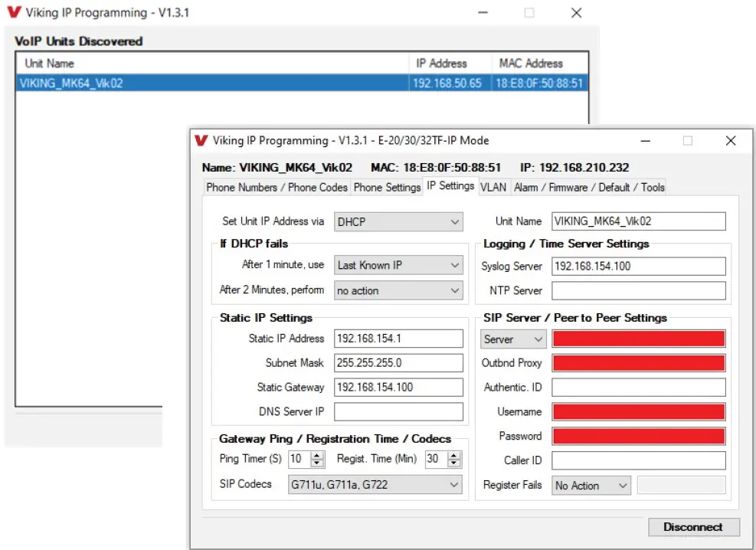Image resolution: width=756 pixels, height=550 pixels.
Task: Click the Outbnd Proxy field
Action: 638,363
